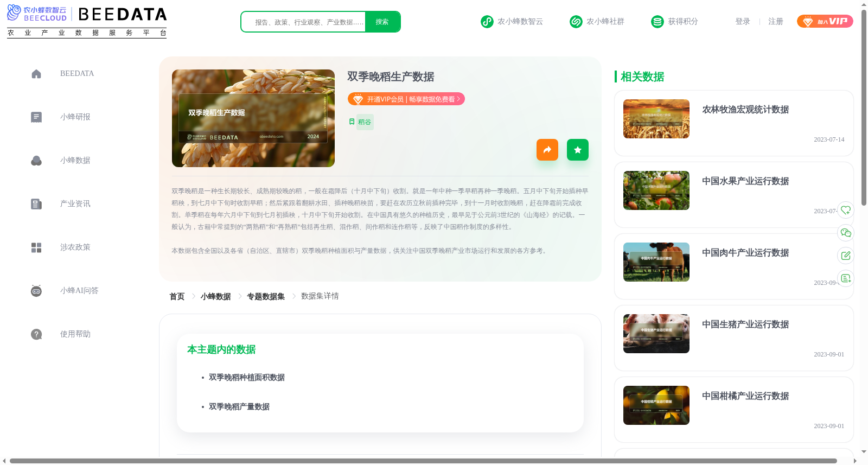Click the vertical scrollbar thumb

point(864,107)
